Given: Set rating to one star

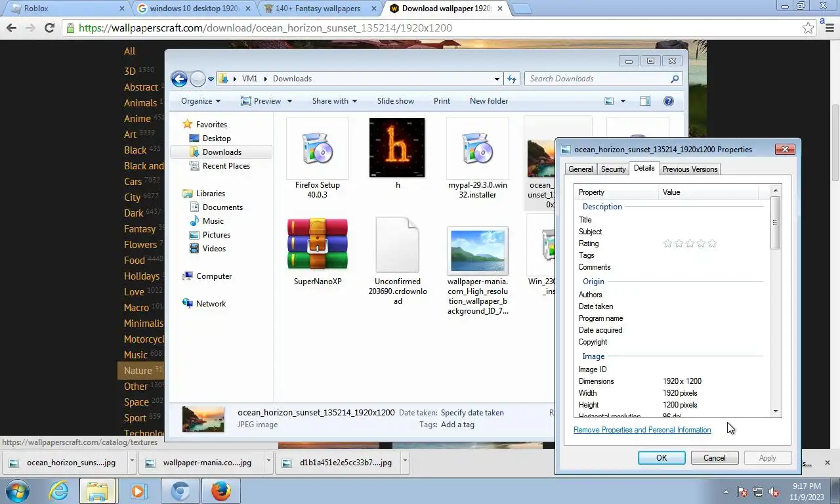Looking at the screenshot, I should point(667,243).
